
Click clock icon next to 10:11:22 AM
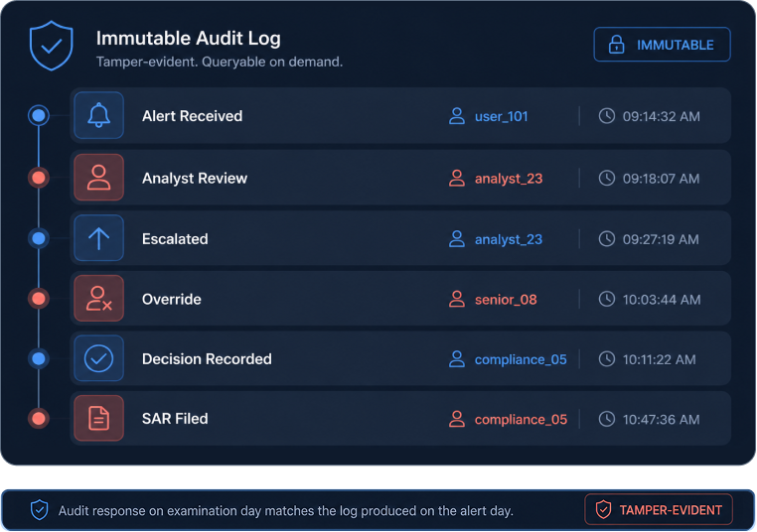[607, 359]
